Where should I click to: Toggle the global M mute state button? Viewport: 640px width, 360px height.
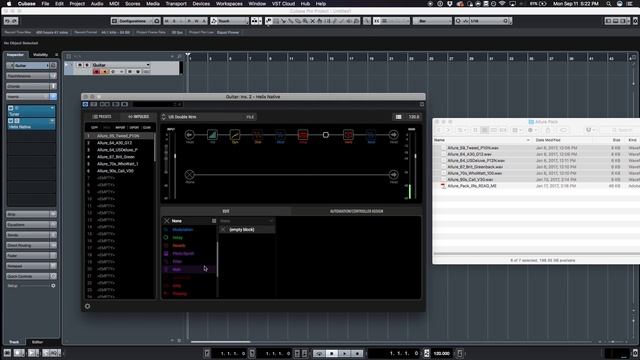167,21
